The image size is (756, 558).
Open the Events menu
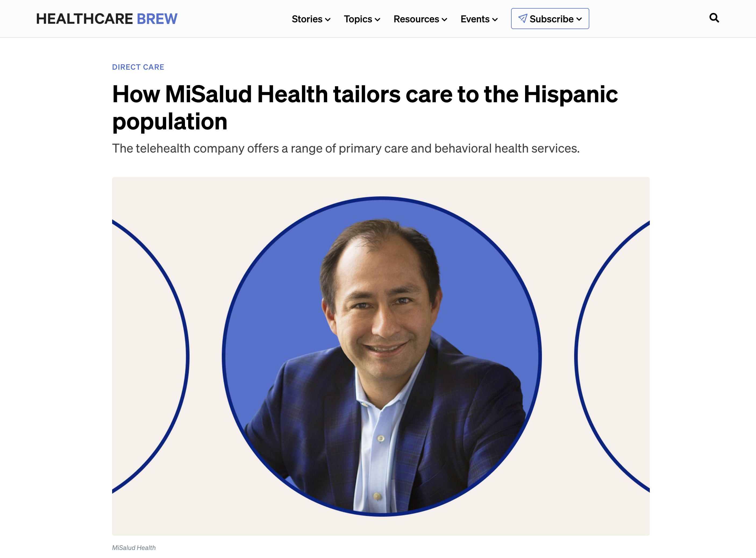(479, 19)
